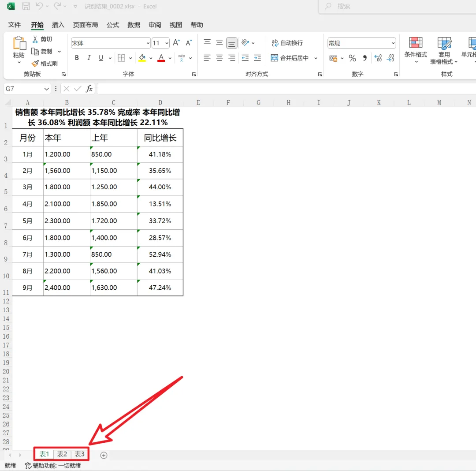Open the Copy options dropdown arrow
The height and width of the screenshot is (471, 476).
pyautogui.click(x=59, y=52)
